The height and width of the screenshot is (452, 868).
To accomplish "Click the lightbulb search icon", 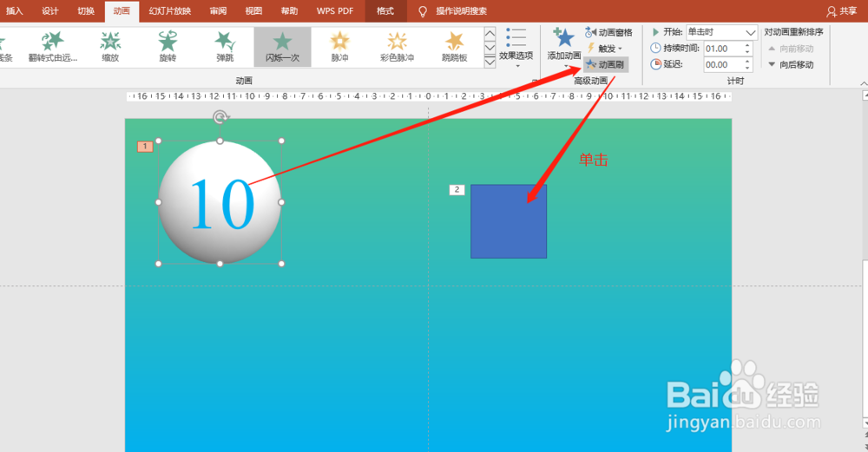I will point(423,11).
